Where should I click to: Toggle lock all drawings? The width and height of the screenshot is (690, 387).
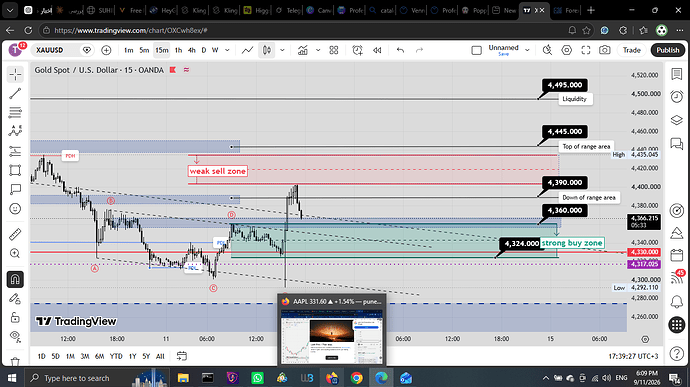tap(15, 317)
